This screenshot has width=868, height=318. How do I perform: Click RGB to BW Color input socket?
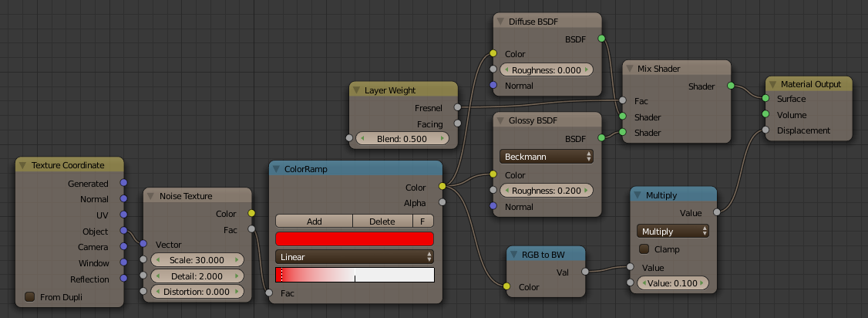pos(506,286)
